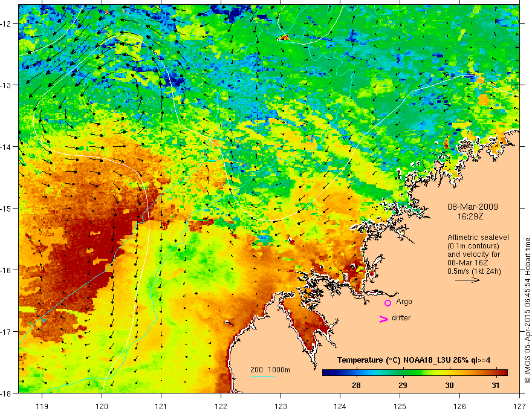This screenshot has width=532, height=411.
Task: Click the velocity scale reference arrow
Action: click(467, 280)
